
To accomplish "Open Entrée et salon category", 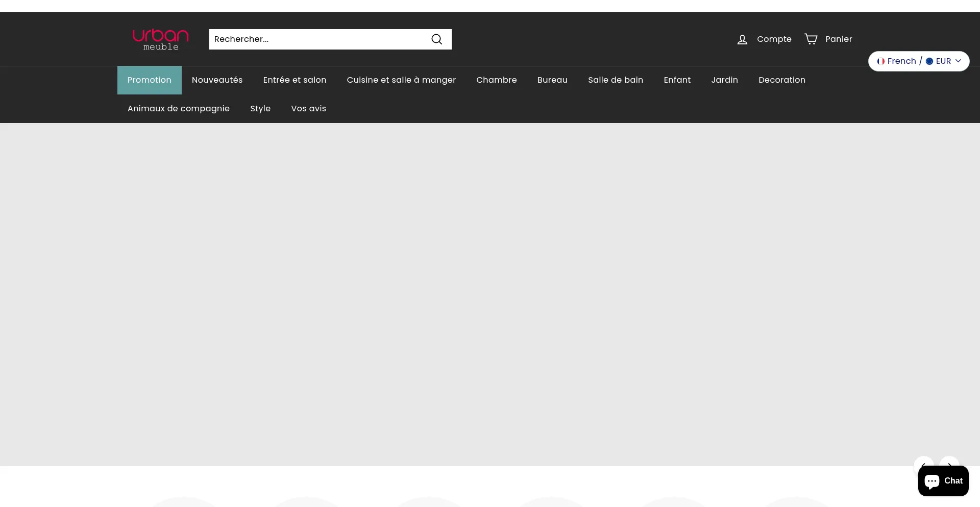I will 295,80.
